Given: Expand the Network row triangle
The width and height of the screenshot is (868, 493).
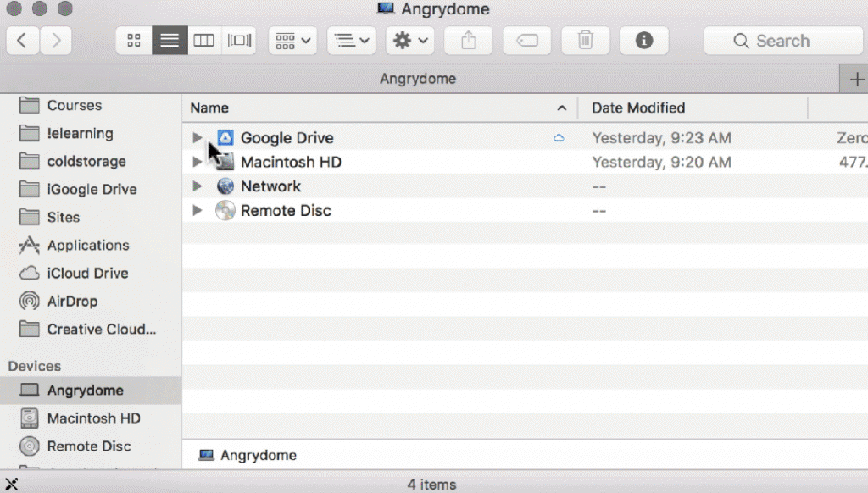Looking at the screenshot, I should coord(197,186).
